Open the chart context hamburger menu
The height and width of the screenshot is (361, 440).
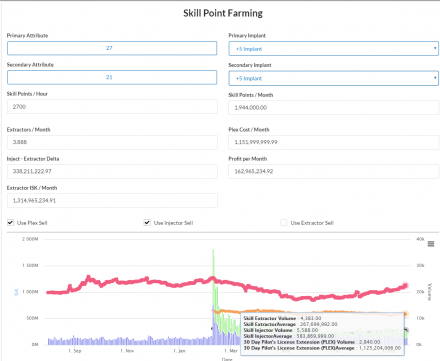coord(431,244)
